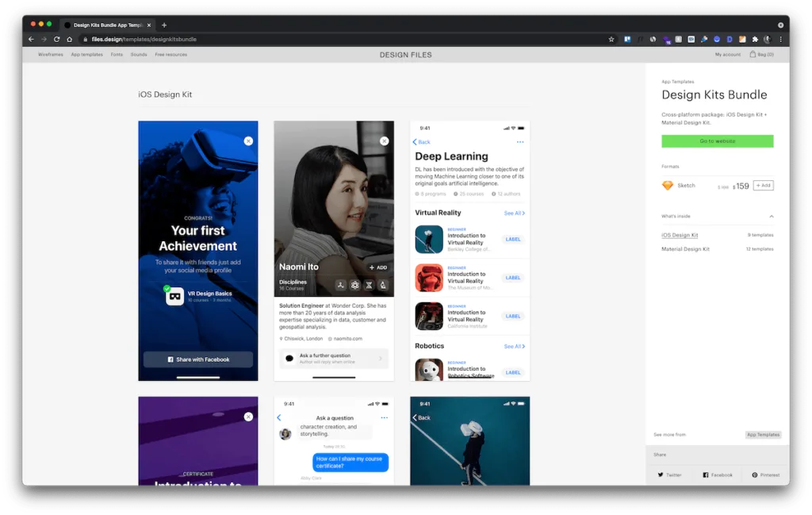Click the Sketch diamond icon
Image resolution: width=812 pixels, height=515 pixels.
pos(668,186)
